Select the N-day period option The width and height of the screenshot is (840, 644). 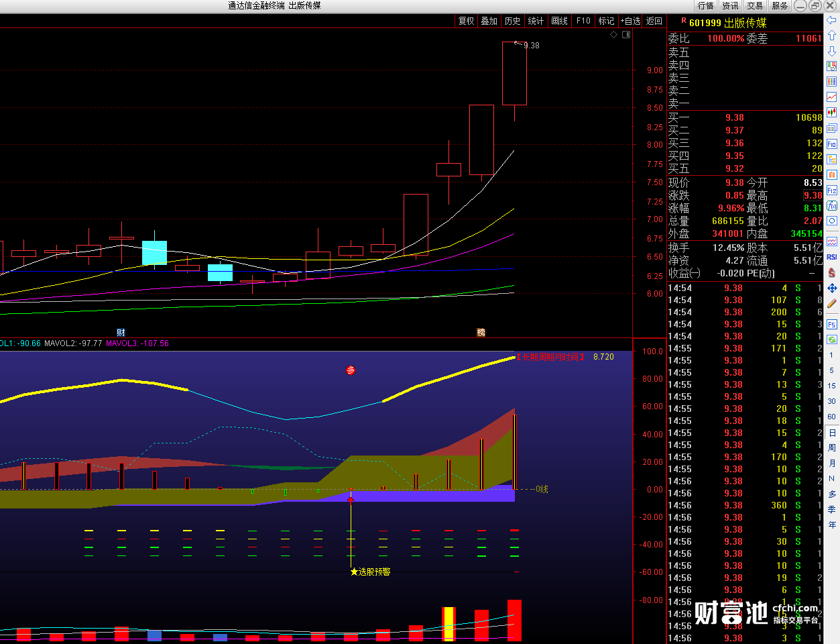832,479
